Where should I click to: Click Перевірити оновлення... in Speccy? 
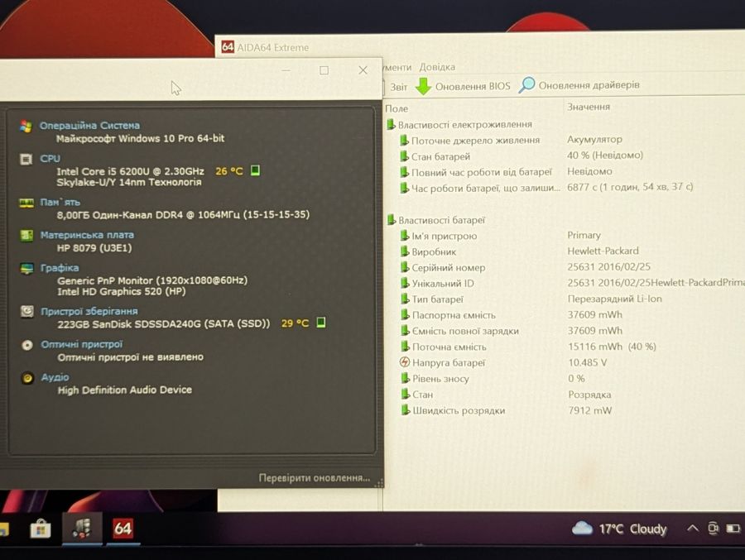(x=314, y=478)
